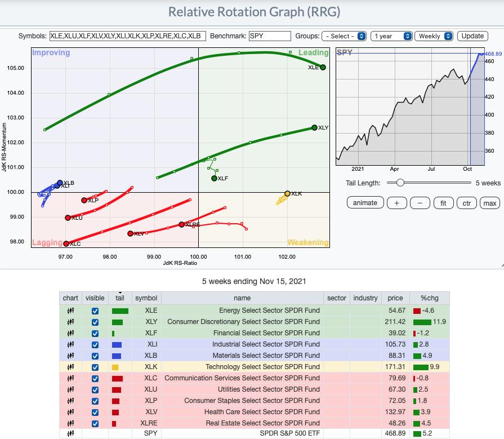Uncheck visibility for XLF Financial
The image size is (504, 439).
[95, 333]
